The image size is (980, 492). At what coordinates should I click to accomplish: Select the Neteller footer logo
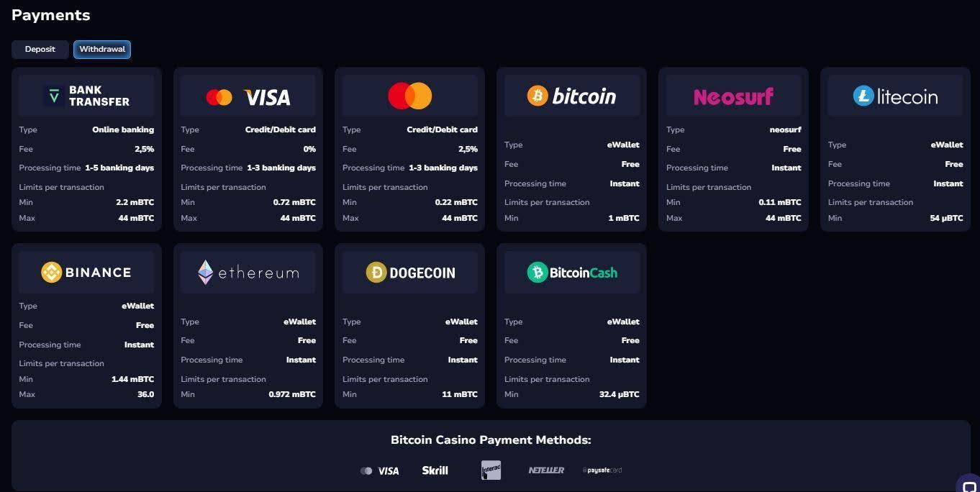point(546,470)
